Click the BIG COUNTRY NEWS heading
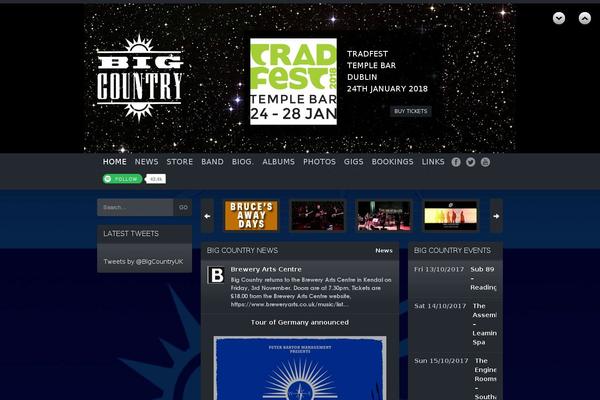Screen dimensions: 600x400 pyautogui.click(x=242, y=250)
